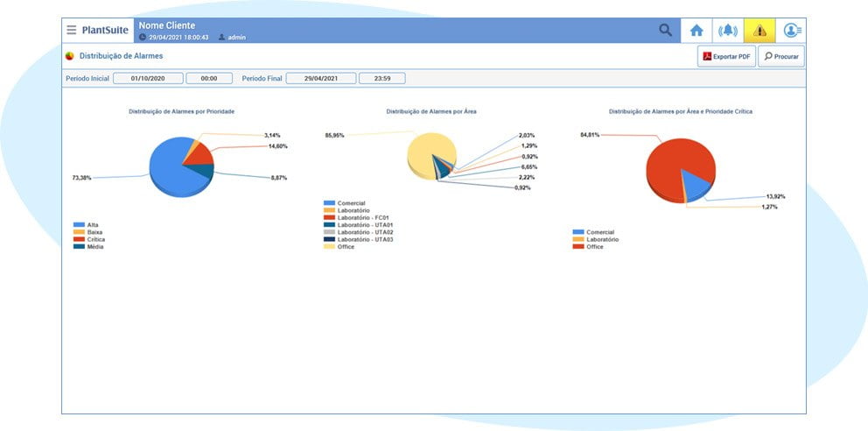
Task: Click the 14,60% label on priority chart
Action: 278,146
